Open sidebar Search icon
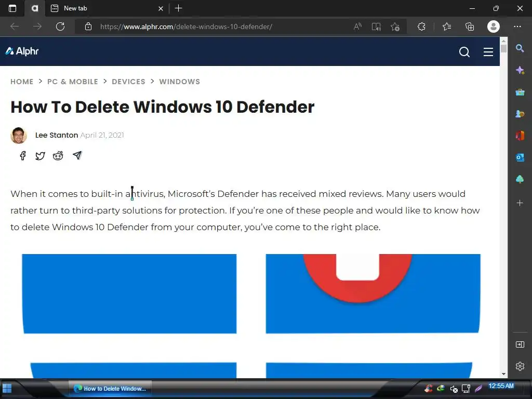 (520, 48)
